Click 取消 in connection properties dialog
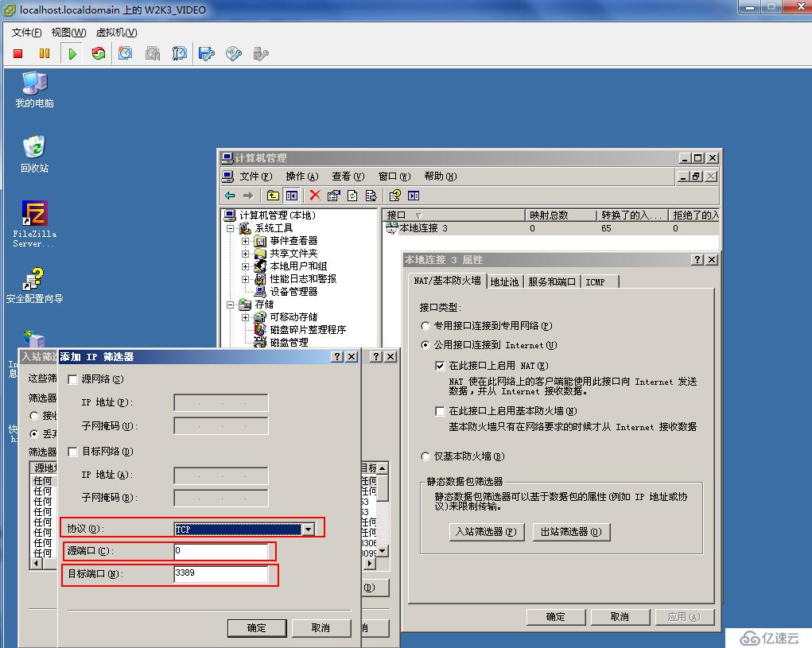812x648 pixels. 620,617
